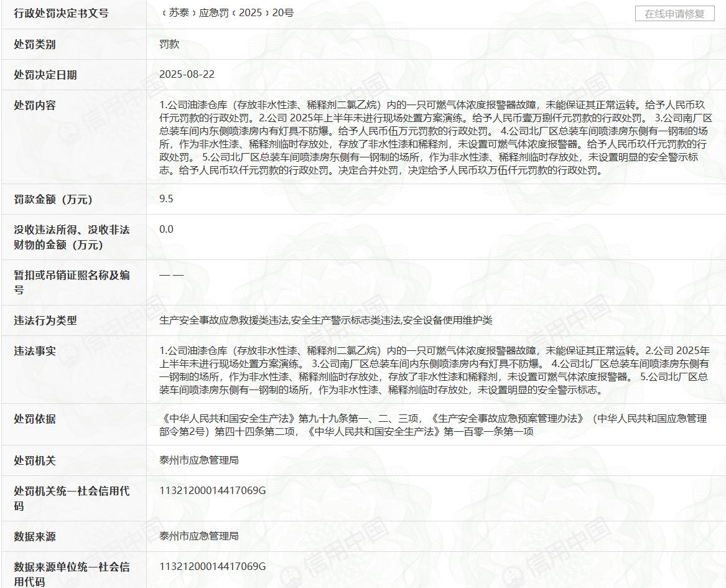This screenshot has height=588, width=726.
Task: Click the 违法事实 label
Action: pos(35,352)
